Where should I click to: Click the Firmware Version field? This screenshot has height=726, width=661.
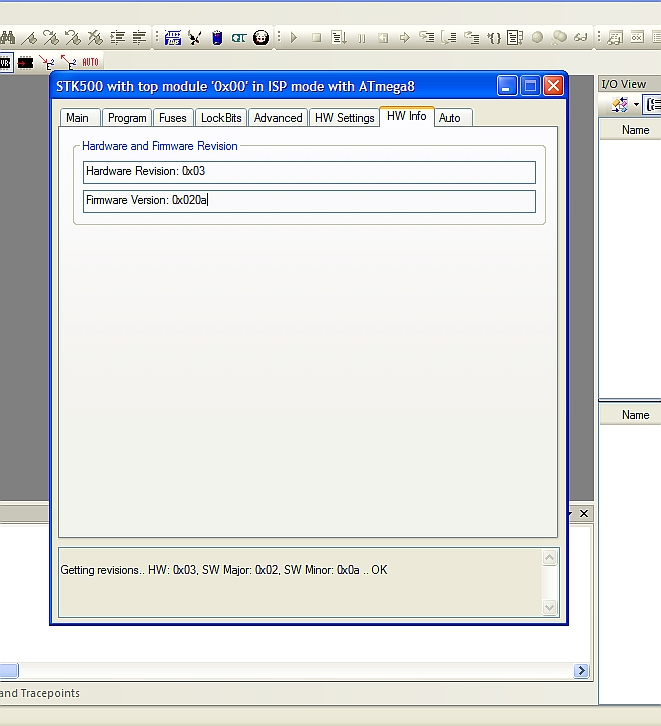coord(309,201)
